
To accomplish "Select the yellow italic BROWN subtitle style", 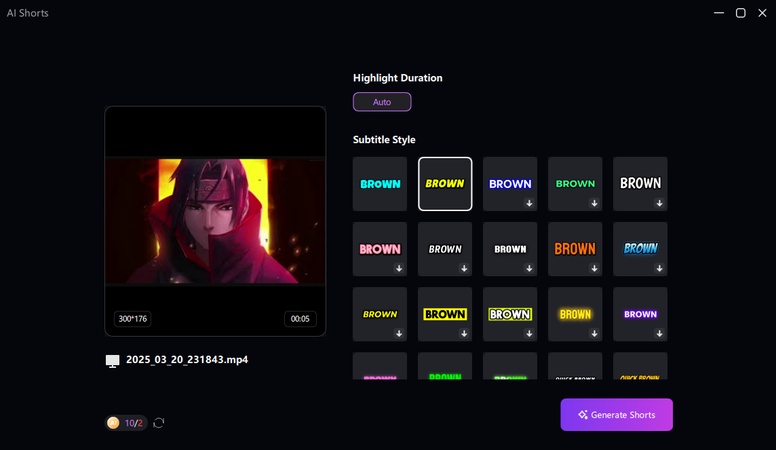I will pos(445,184).
